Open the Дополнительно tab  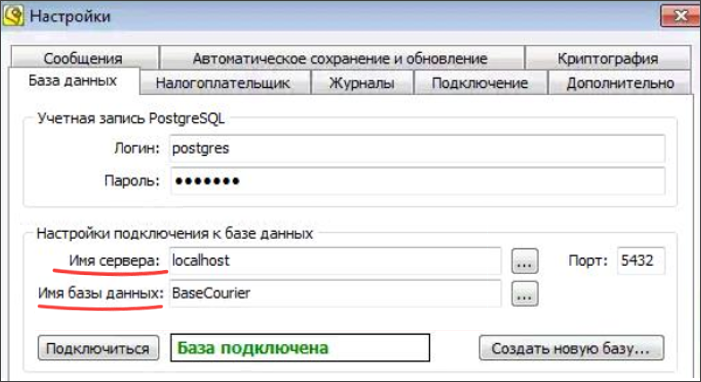(x=620, y=83)
